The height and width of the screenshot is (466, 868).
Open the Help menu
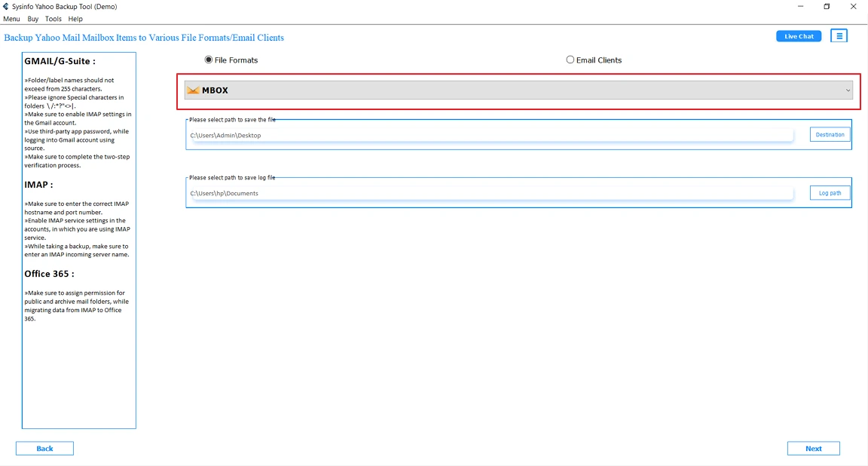[75, 19]
